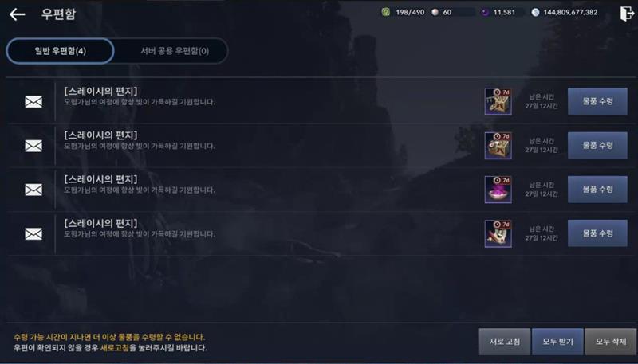The image size is (638, 364).
Task: Click 모두 삭제 to delete all
Action: coord(611,342)
